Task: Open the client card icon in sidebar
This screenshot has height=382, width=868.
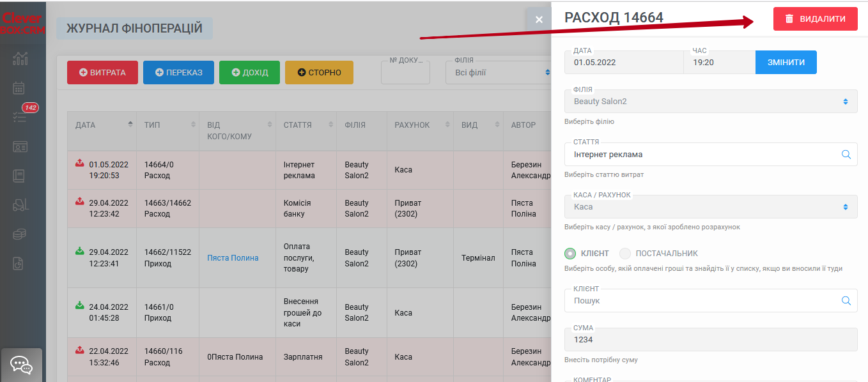Action: (x=20, y=146)
